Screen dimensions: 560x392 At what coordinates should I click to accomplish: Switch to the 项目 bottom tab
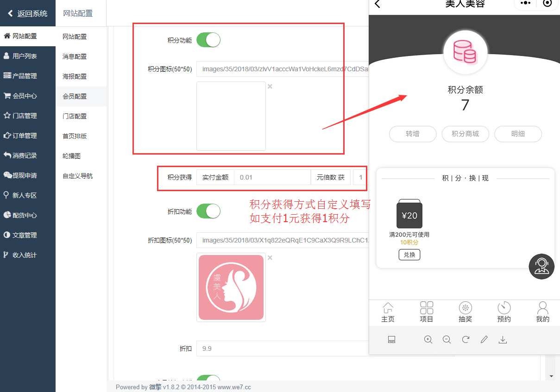[x=427, y=312]
